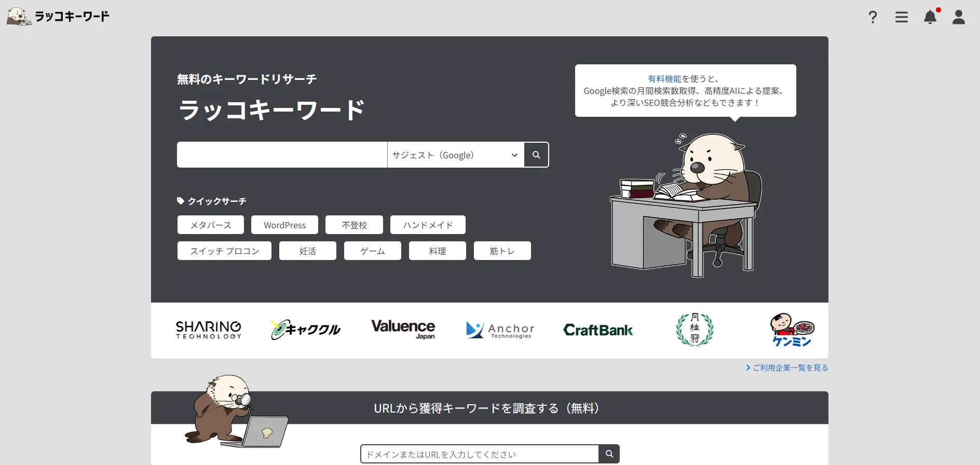Click the Valuence Japan logo
Viewport: 980px width, 465px height.
[403, 329]
